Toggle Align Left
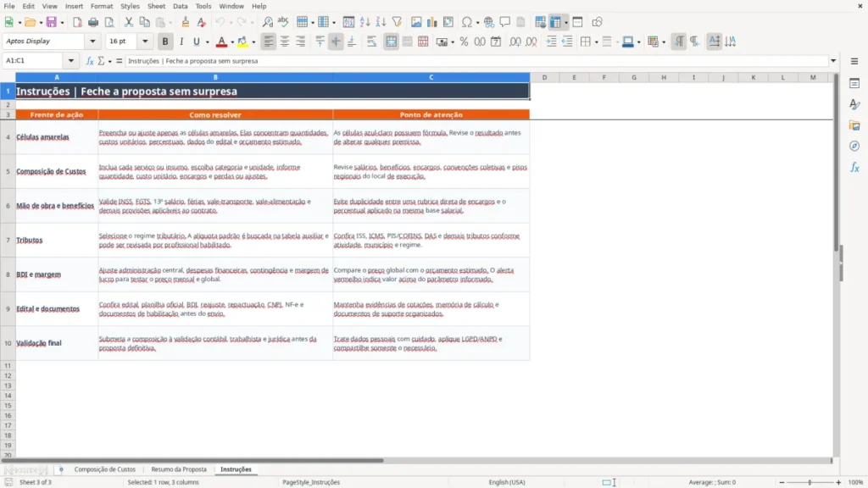Viewport: 868px width, 488px height. pos(269,42)
